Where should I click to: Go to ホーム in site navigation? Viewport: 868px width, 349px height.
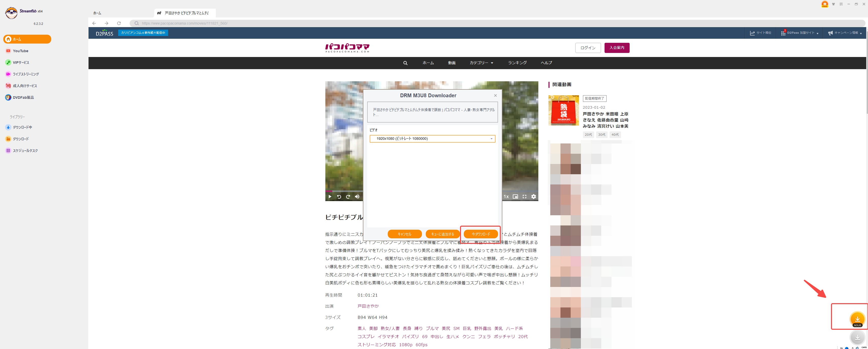point(428,63)
